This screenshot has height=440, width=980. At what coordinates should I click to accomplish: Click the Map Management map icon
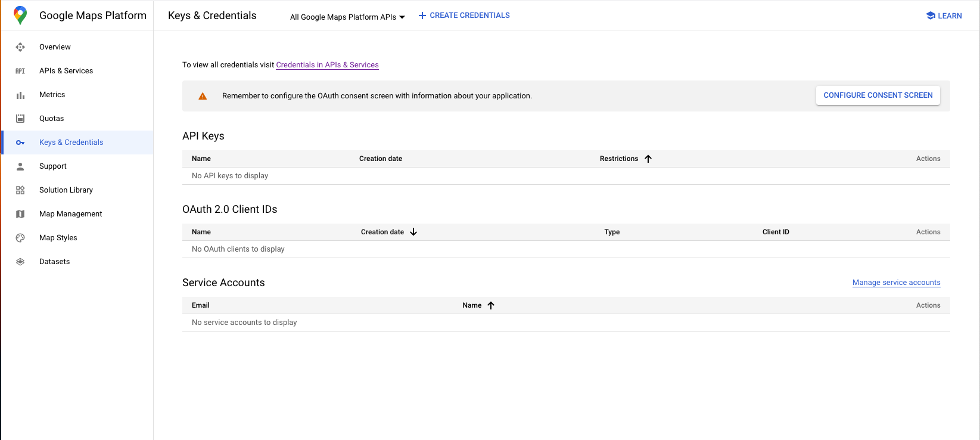tap(20, 214)
